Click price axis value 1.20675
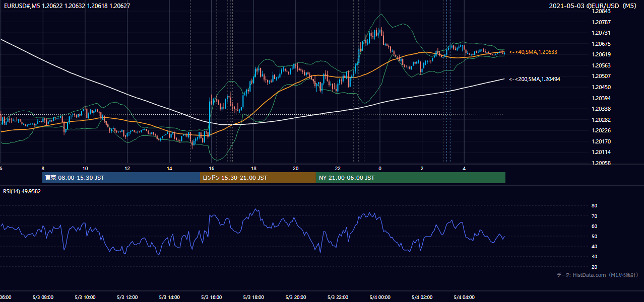 [x=601, y=44]
